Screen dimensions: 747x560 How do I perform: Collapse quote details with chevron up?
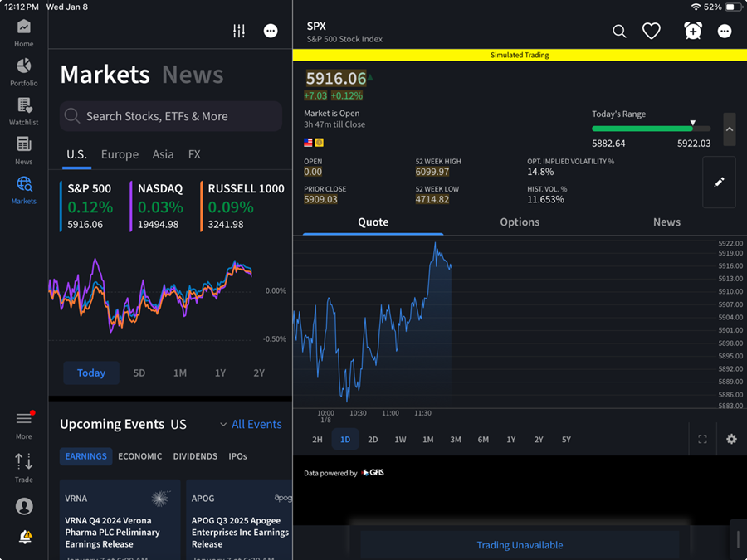click(x=730, y=129)
